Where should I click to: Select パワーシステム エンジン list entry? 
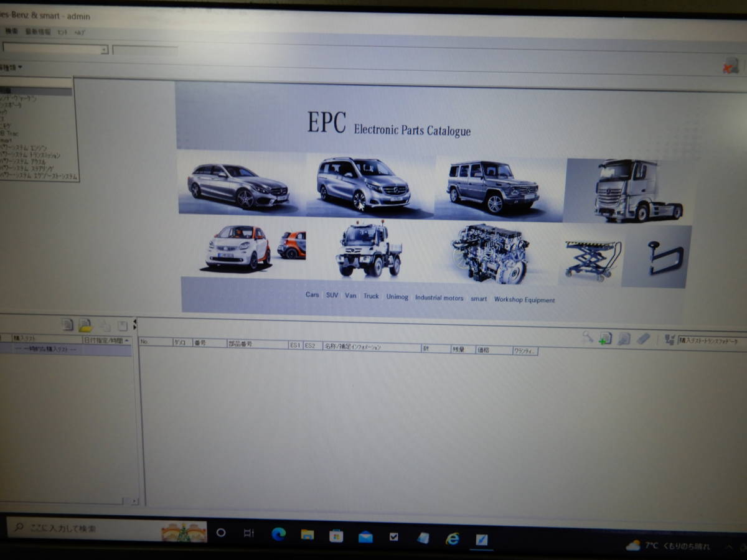point(24,148)
